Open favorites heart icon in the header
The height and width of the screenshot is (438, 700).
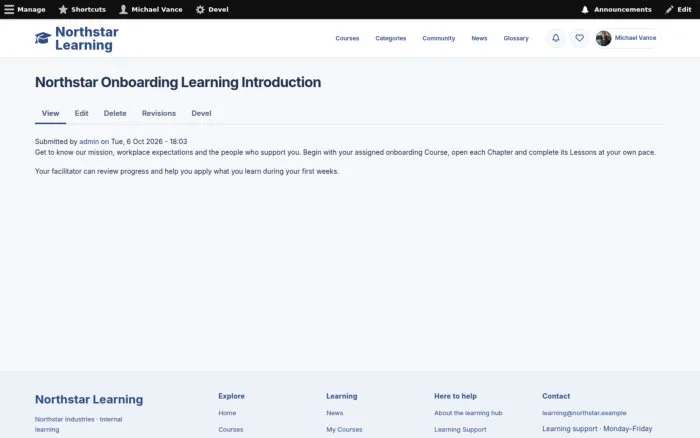579,38
